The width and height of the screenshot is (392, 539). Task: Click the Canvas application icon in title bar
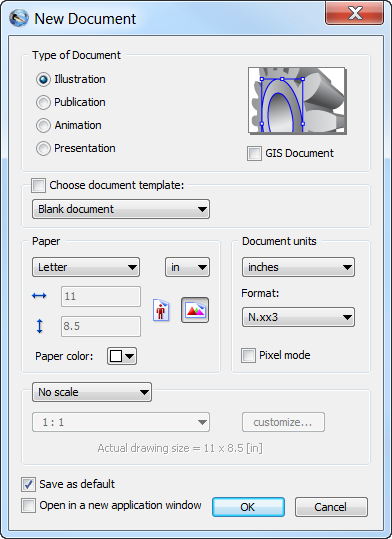(x=19, y=18)
